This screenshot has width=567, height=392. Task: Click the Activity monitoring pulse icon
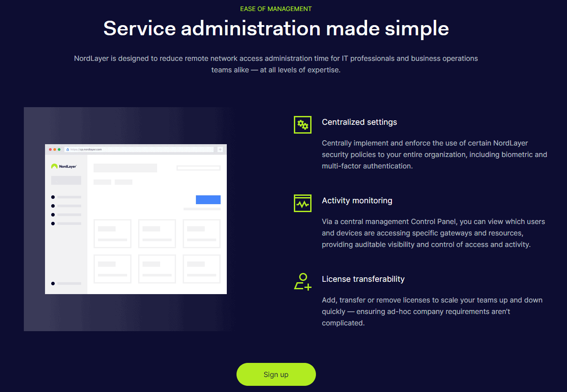point(303,203)
